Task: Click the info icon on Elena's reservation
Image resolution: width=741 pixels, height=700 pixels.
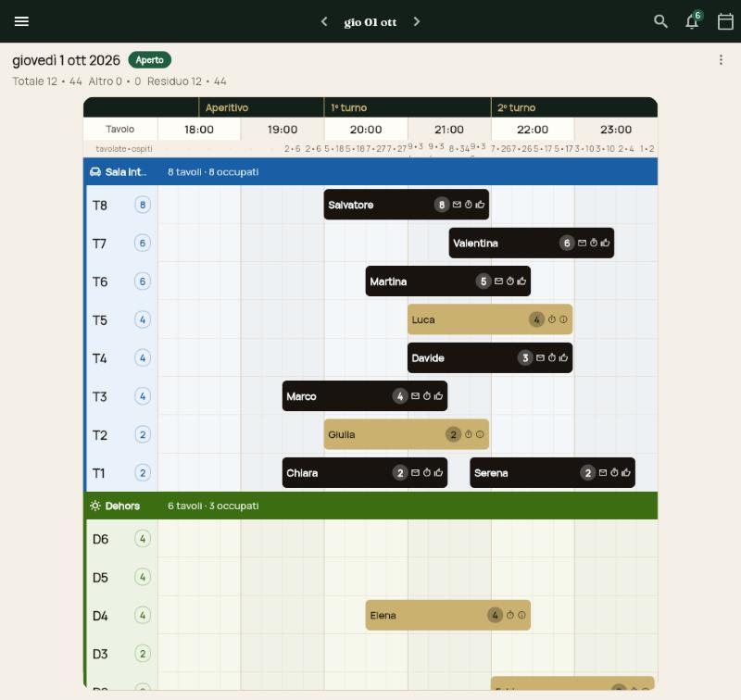Action: (521, 615)
